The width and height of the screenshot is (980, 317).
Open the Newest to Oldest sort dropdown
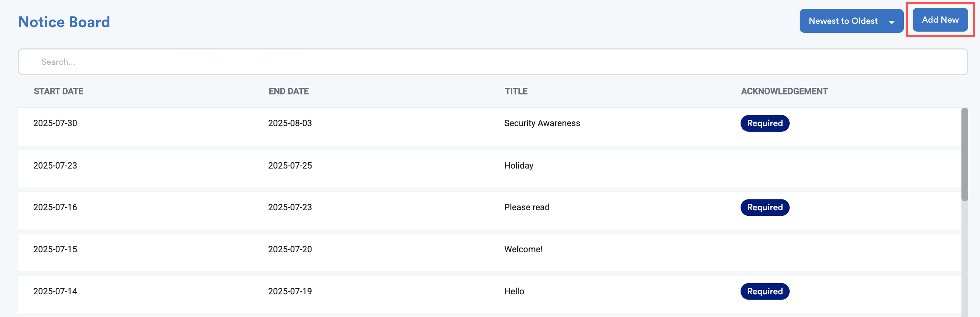coord(843,21)
